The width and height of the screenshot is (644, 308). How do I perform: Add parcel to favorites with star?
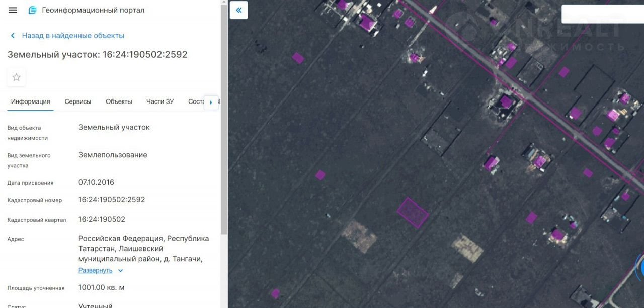click(x=17, y=77)
